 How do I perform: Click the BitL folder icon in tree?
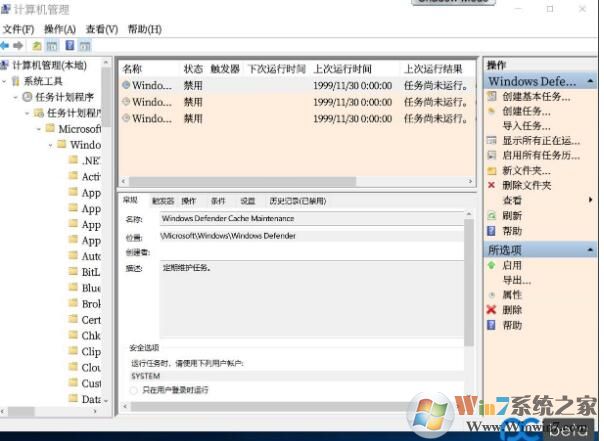tap(73, 272)
